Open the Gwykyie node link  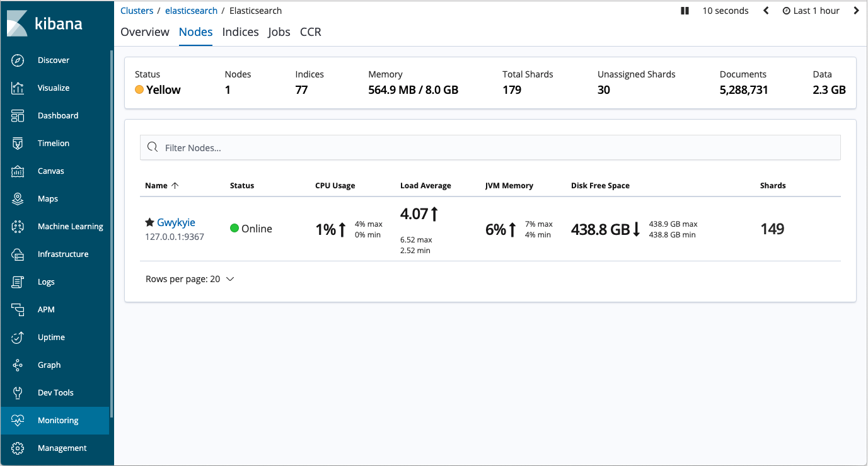coord(176,222)
